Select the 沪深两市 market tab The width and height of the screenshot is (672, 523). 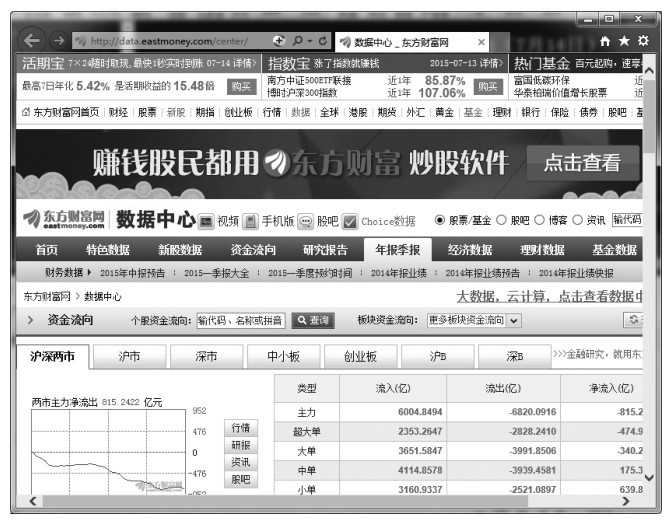coord(53,356)
